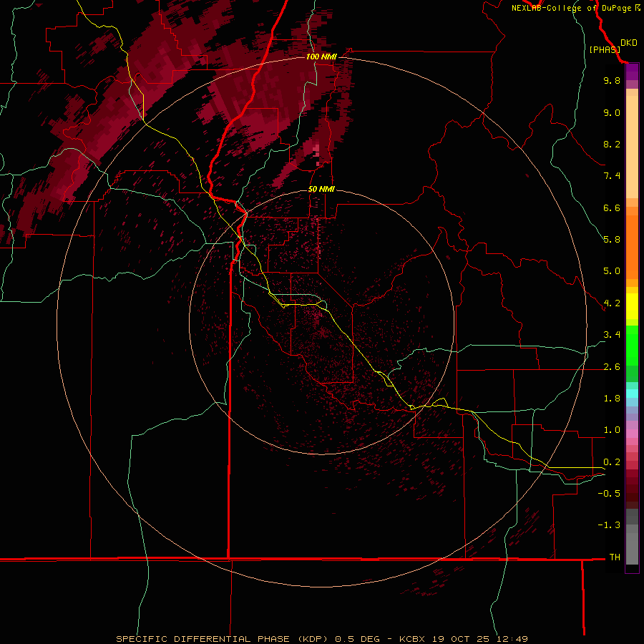The image size is (644, 644).
Task: Click the 100 NMI range ring label
Action: 321,57
